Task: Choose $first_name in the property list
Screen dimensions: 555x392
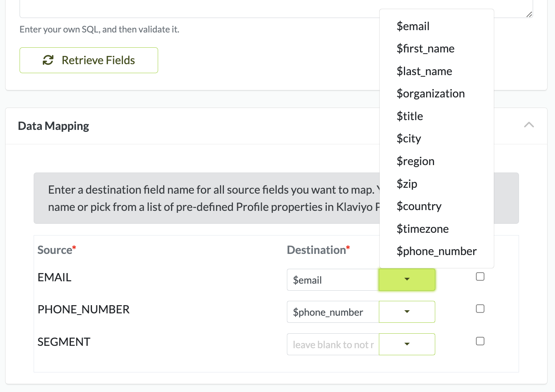Action: click(425, 49)
